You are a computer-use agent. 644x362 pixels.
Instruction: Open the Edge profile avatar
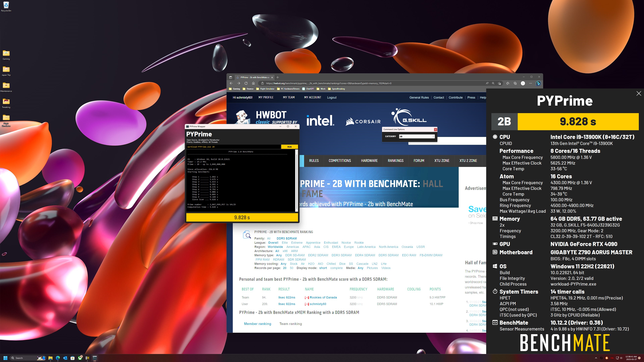pos(523,83)
